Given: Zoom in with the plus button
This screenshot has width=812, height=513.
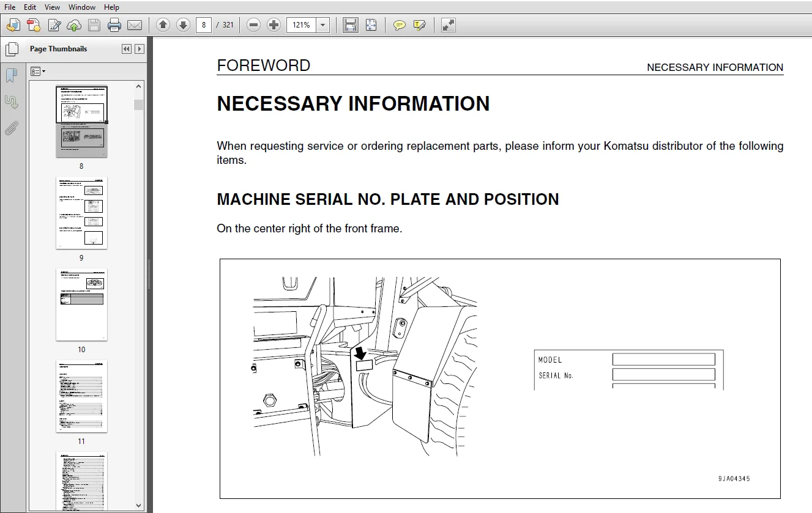Looking at the screenshot, I should 274,25.
